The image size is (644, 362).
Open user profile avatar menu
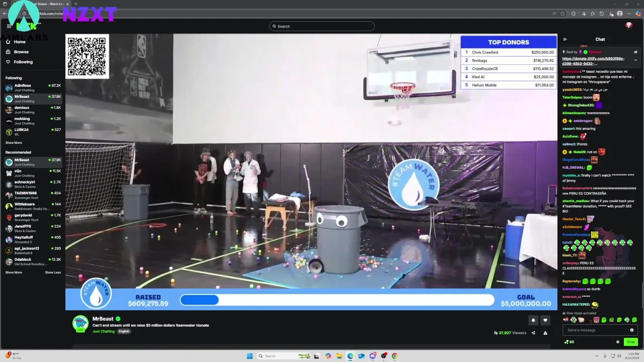point(629,26)
